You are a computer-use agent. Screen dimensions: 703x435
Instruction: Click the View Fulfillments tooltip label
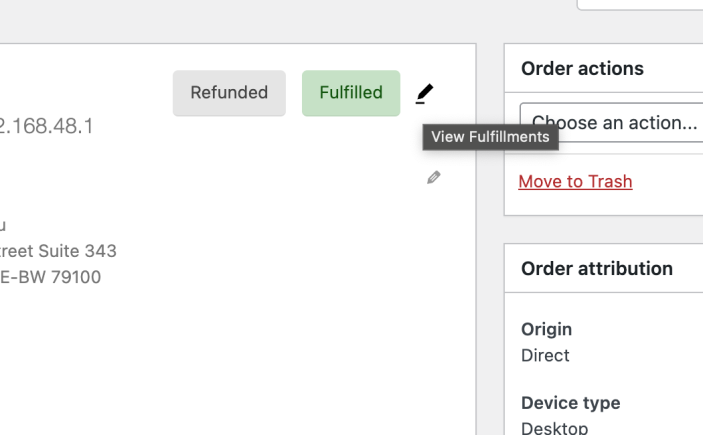coord(490,137)
